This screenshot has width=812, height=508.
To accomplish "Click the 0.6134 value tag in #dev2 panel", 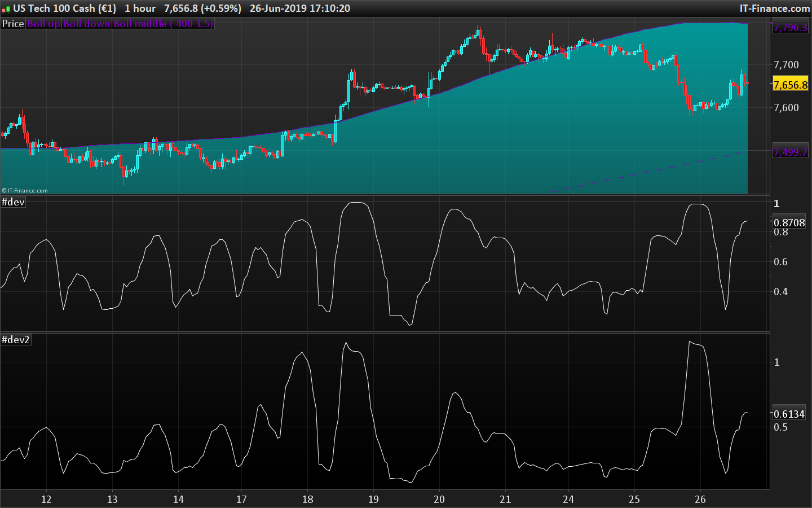I will [789, 414].
